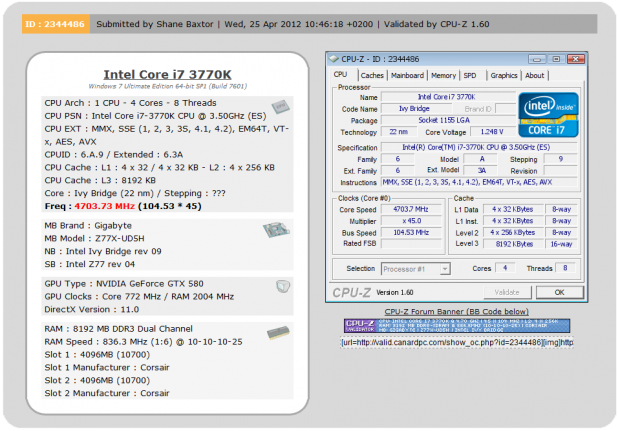The height and width of the screenshot is (431, 620).
Task: Click the red 4703.73 MHz frequency text
Action: pos(104,206)
